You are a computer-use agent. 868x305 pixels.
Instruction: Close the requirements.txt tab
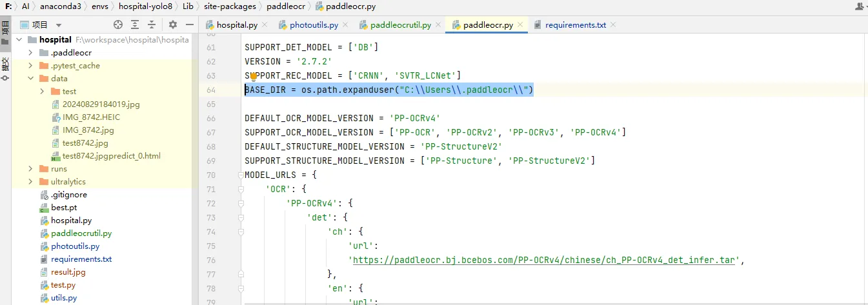(613, 25)
